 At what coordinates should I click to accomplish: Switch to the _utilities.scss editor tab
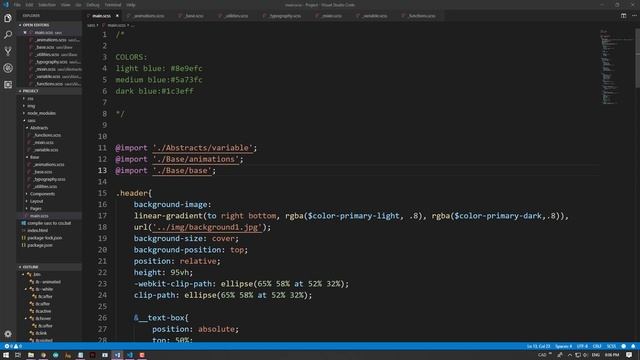(236, 16)
